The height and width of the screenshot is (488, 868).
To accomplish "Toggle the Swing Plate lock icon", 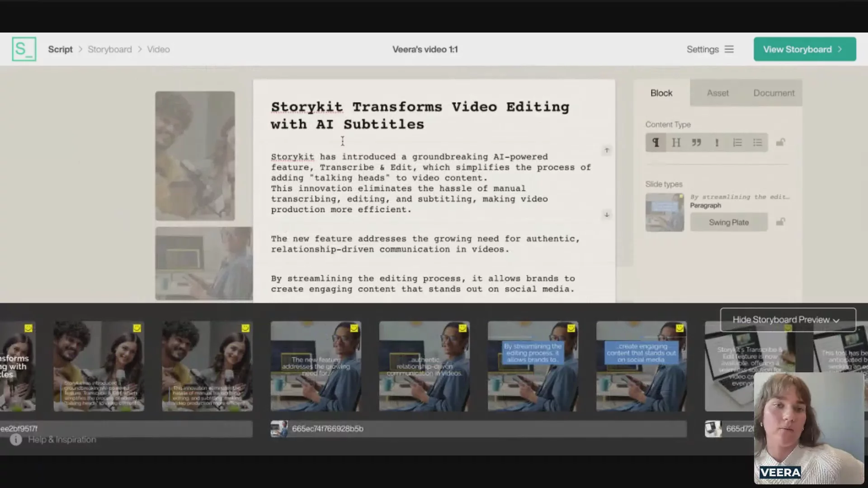I will pyautogui.click(x=780, y=222).
